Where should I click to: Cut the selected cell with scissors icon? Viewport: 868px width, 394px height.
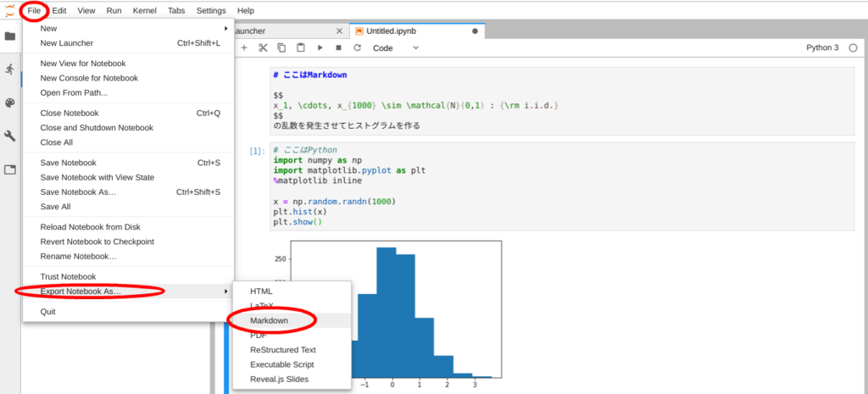[263, 47]
